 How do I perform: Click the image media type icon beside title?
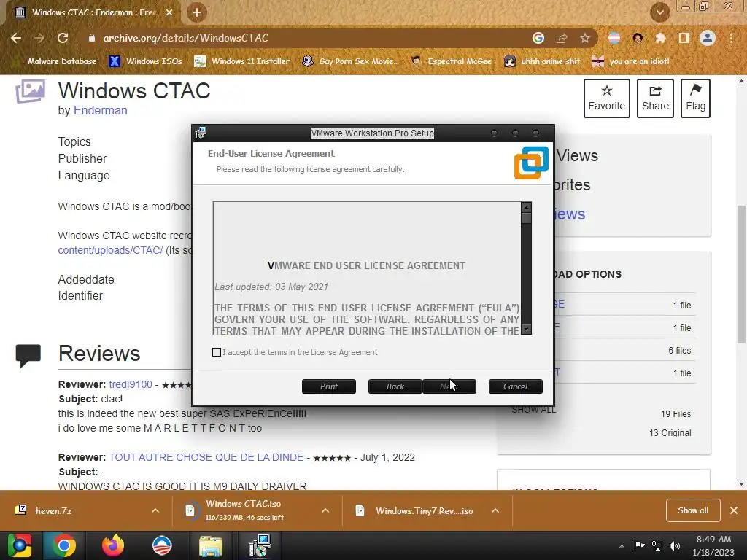click(x=30, y=91)
